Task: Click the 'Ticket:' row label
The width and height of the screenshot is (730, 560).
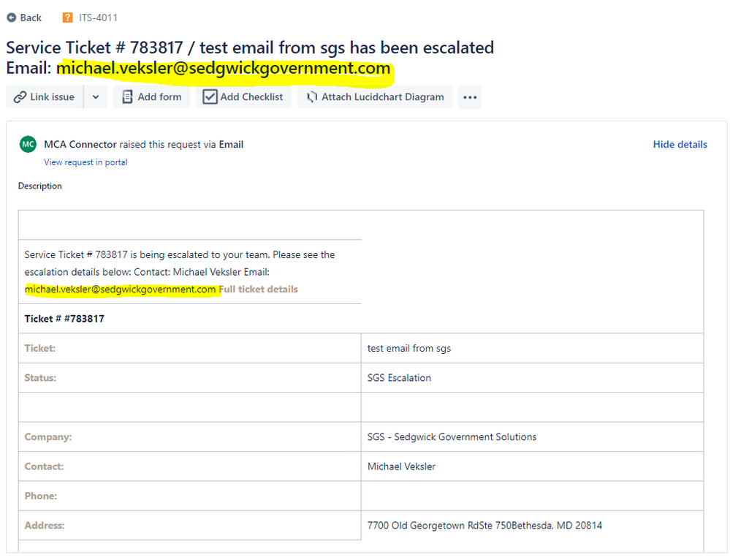Action: point(39,349)
